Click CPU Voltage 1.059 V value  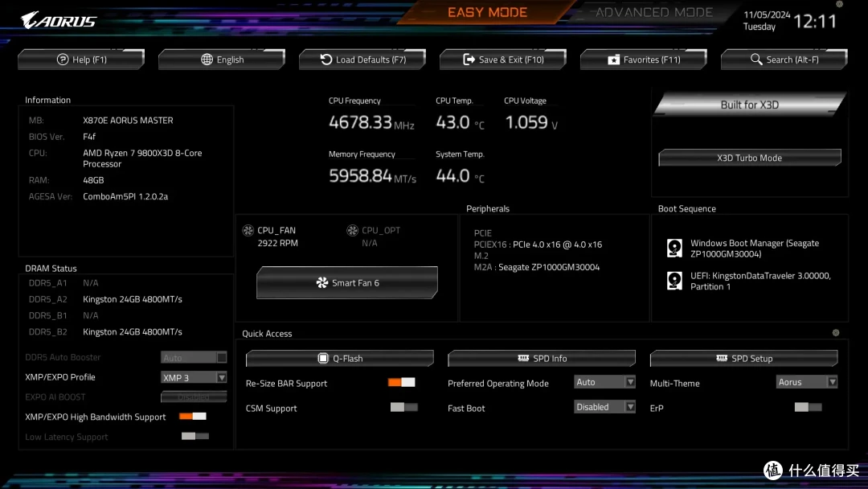point(531,122)
